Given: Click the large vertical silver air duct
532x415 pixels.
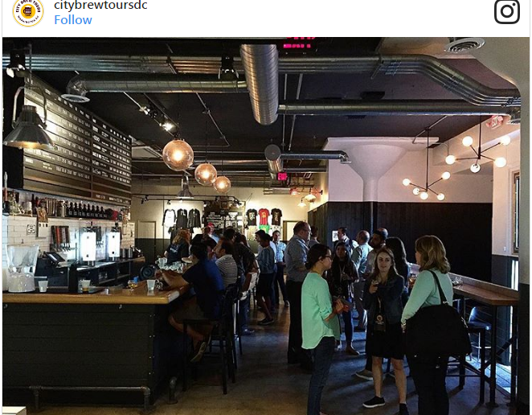Looking at the screenshot, I should point(260,83).
